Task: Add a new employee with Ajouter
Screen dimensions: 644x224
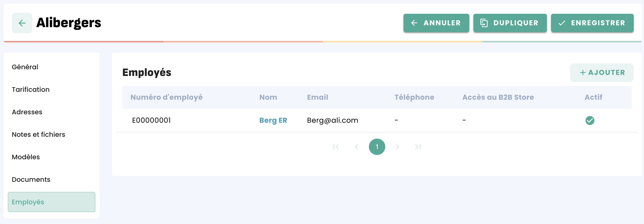Action: pos(601,73)
